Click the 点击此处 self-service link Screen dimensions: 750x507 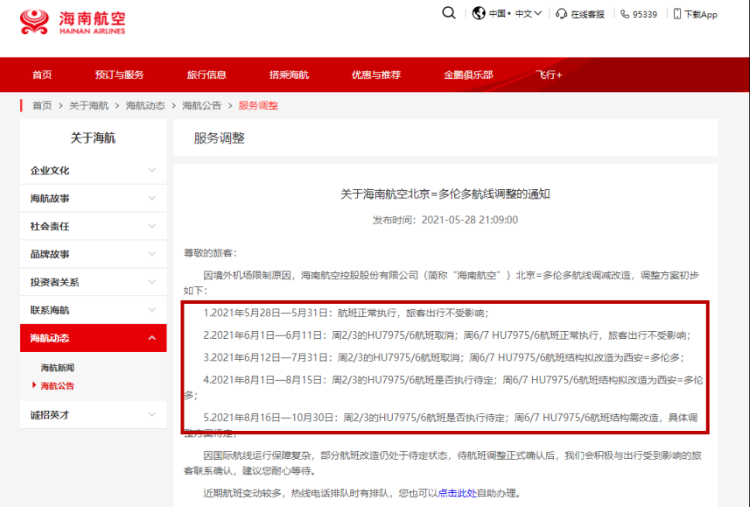point(457,493)
